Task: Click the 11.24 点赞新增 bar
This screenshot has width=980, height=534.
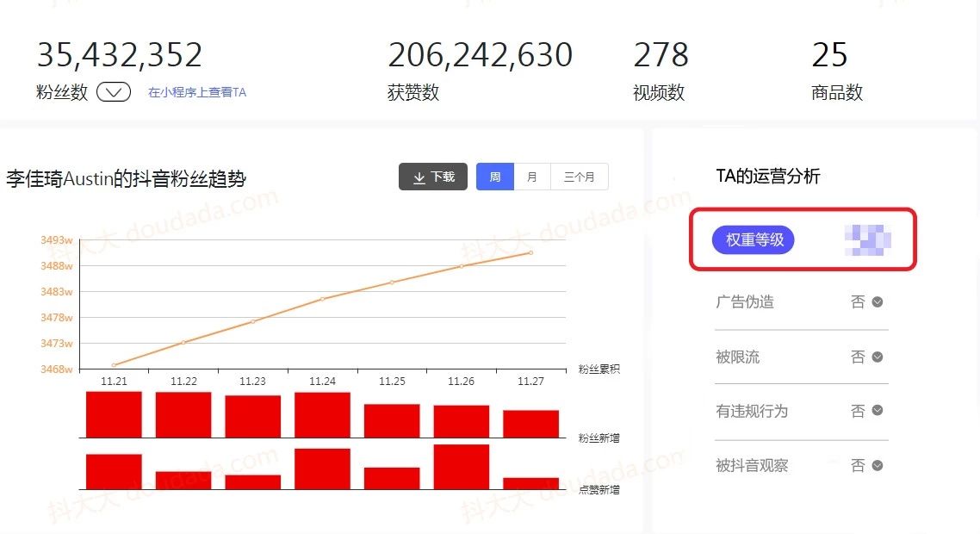Action: coord(322,469)
